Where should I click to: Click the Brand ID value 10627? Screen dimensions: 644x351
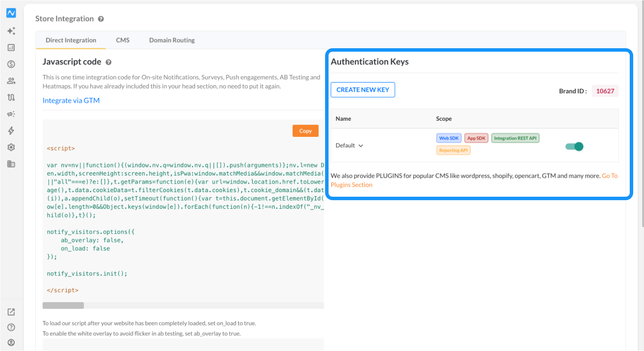605,91
